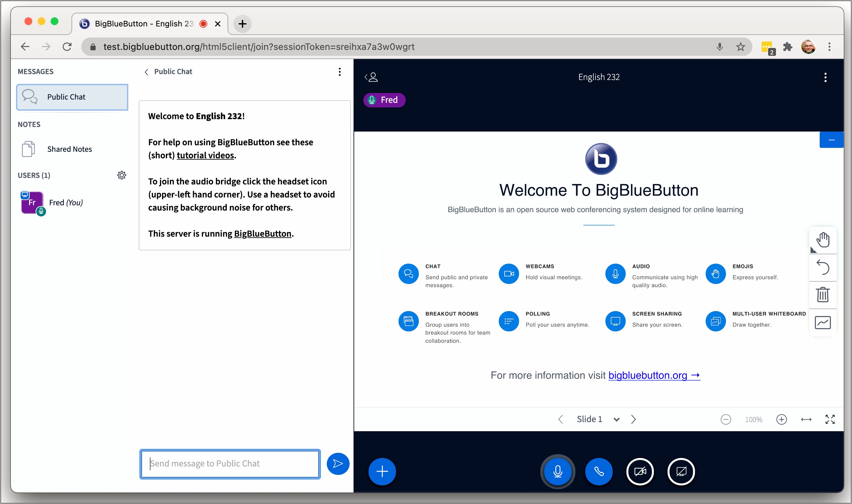Open the Public Chat panel

click(x=71, y=96)
